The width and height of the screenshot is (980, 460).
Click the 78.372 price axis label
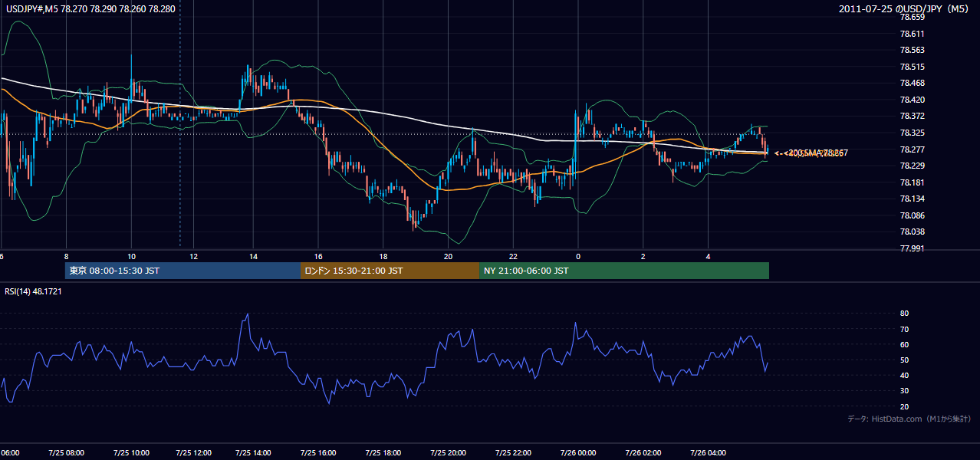tap(912, 117)
